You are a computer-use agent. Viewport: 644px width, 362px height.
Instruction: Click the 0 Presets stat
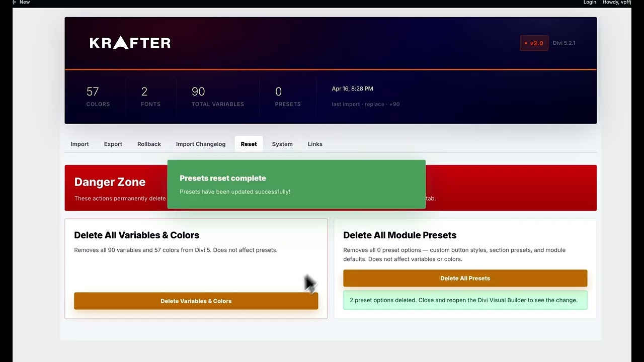[288, 97]
